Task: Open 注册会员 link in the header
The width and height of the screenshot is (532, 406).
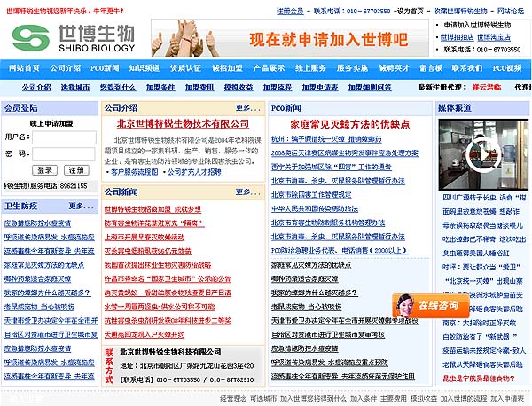Action: (x=290, y=12)
